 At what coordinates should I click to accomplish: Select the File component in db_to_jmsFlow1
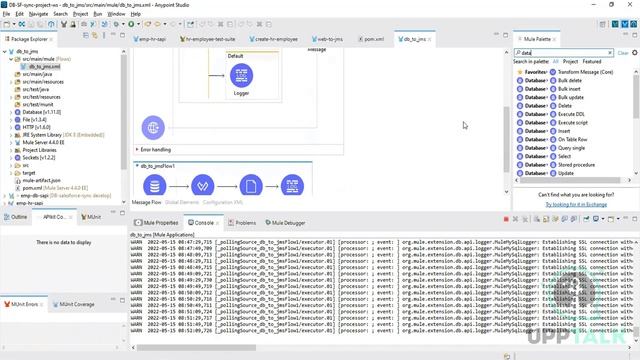pyautogui.click(x=251, y=186)
